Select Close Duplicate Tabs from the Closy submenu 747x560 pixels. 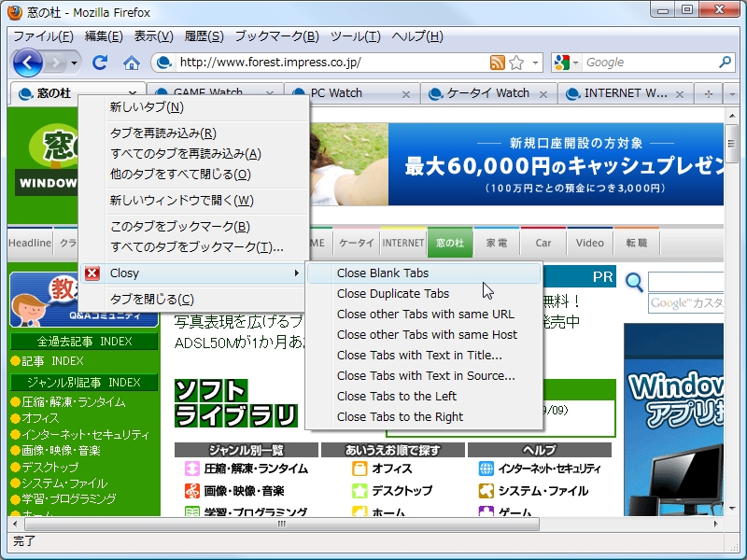[392, 293]
